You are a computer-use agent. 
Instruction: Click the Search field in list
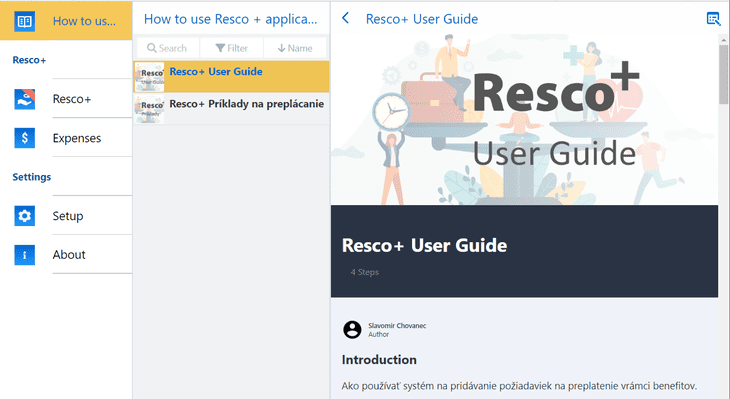coord(169,48)
